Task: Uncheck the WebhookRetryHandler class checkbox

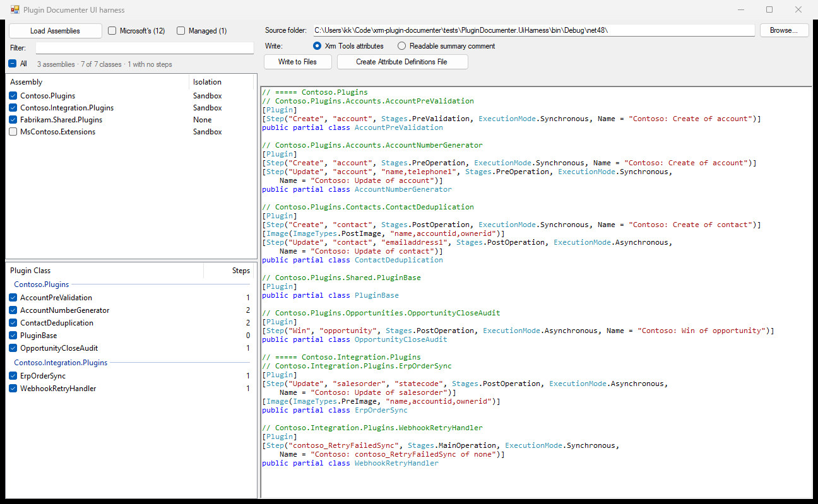Action: click(13, 389)
